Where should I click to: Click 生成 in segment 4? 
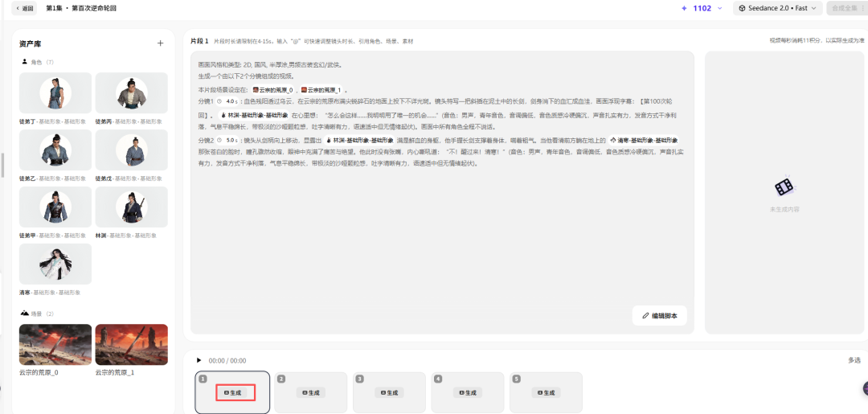(x=467, y=392)
